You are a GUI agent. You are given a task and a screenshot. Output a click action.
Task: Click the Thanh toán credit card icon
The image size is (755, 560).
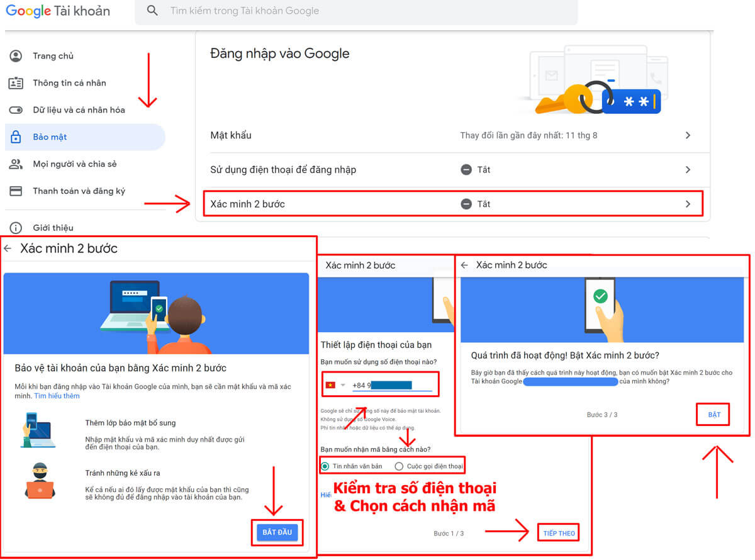point(16,191)
